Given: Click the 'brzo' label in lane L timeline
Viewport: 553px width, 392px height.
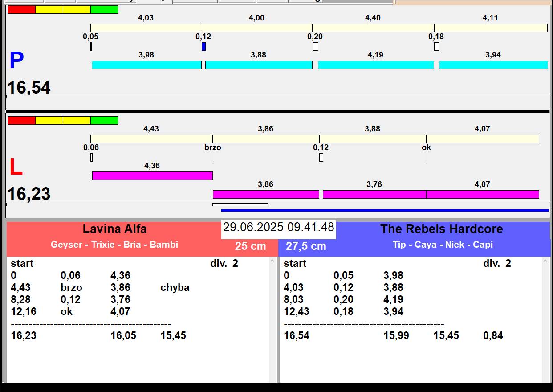Looking at the screenshot, I should (x=213, y=147).
